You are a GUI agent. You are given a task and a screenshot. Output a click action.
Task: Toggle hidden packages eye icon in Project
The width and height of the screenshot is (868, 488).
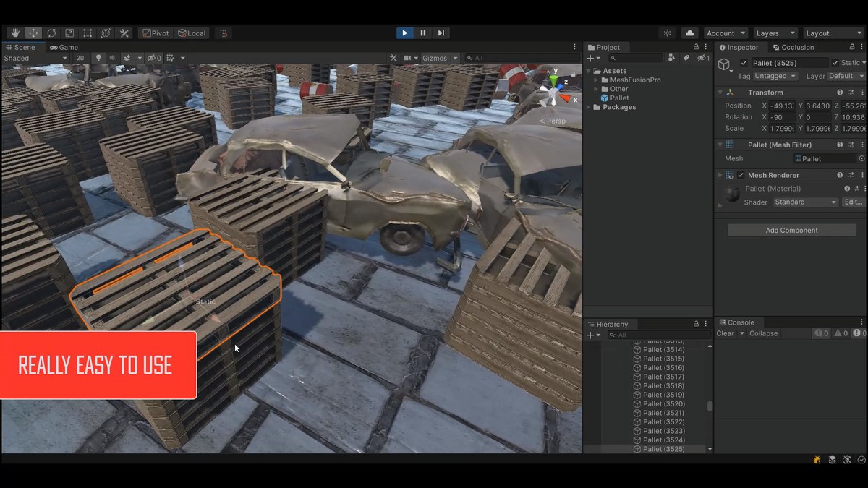pos(703,58)
